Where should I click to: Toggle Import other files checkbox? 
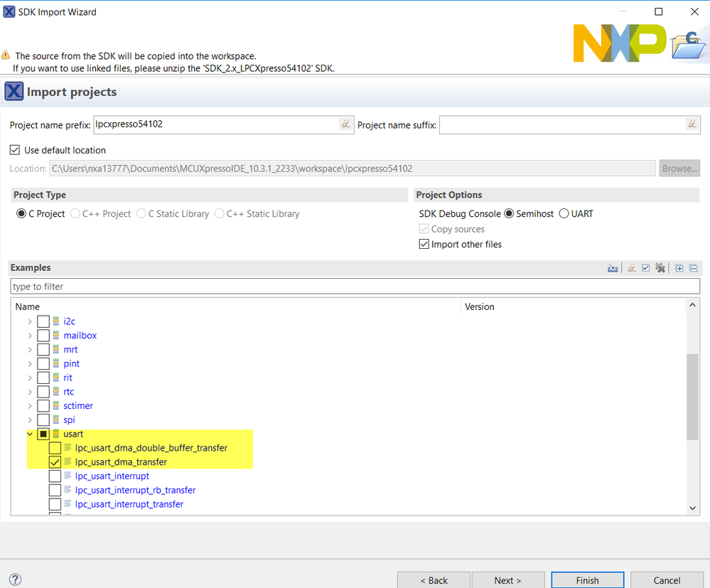coord(424,244)
